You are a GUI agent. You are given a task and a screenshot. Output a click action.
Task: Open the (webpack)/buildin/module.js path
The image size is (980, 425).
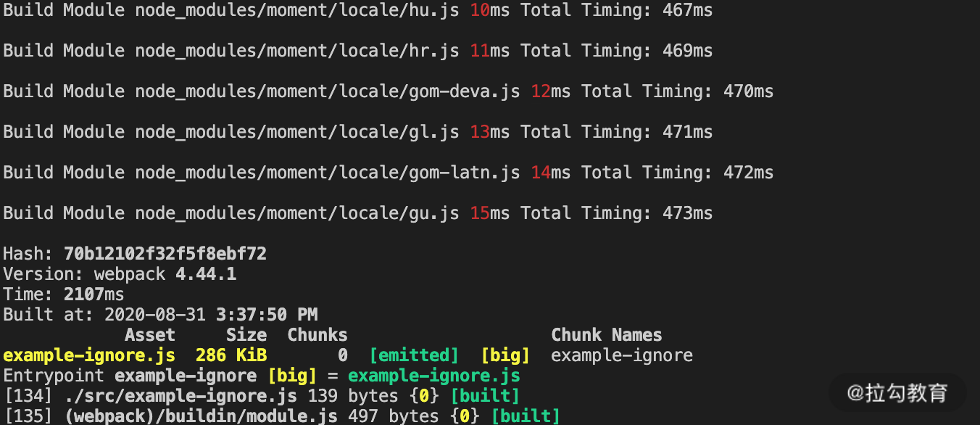pyautogui.click(x=200, y=416)
